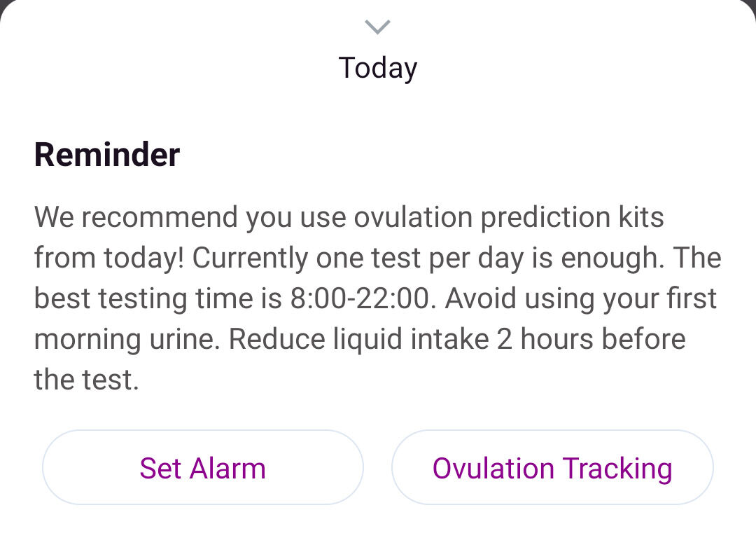The width and height of the screenshot is (756, 545).
Task: Select the word 'Tracking' in the right button
Action: click(617, 469)
